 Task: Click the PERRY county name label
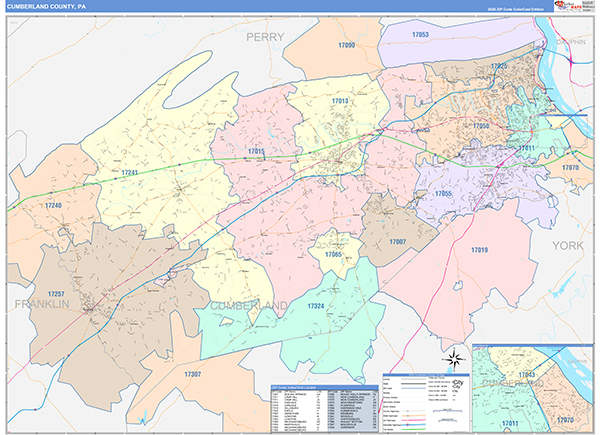266,37
